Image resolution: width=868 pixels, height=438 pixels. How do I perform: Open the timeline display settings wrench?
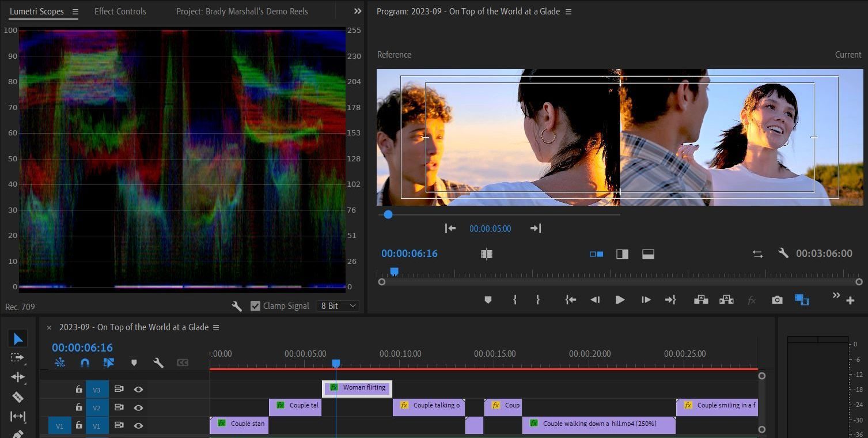pos(158,363)
